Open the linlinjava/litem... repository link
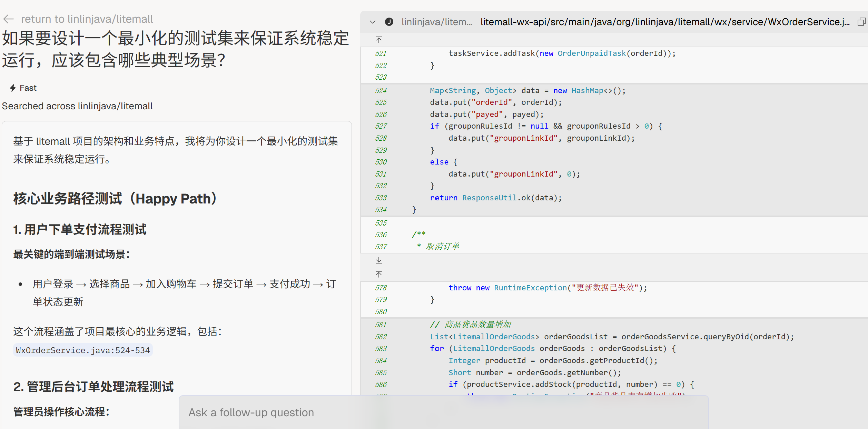Viewport: 868px width, 429px height. click(436, 22)
